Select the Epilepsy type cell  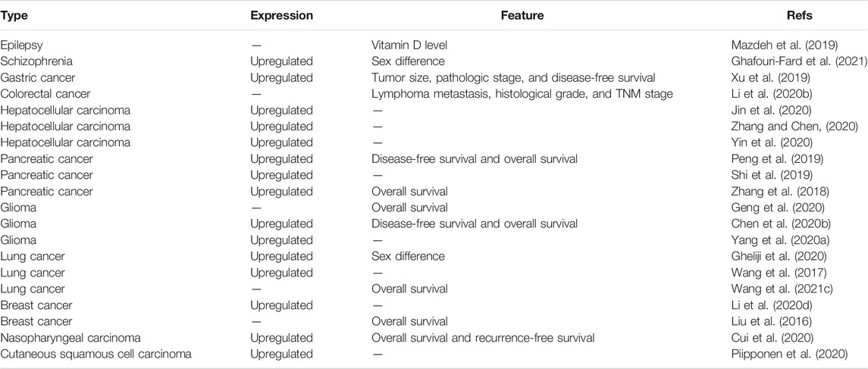(x=21, y=45)
